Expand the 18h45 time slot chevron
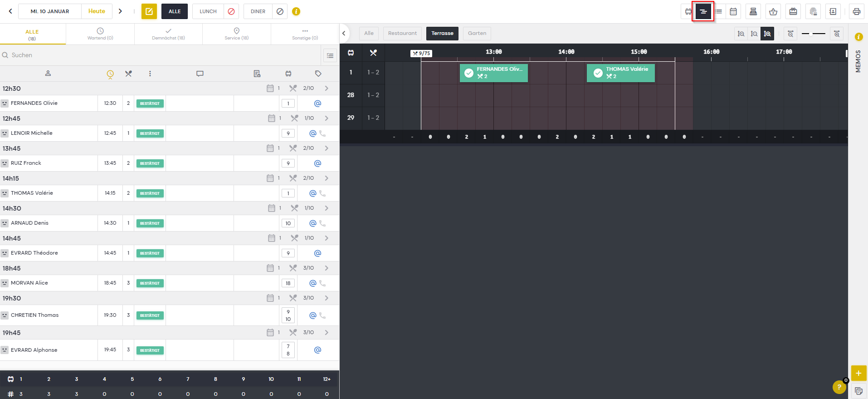 pos(327,268)
